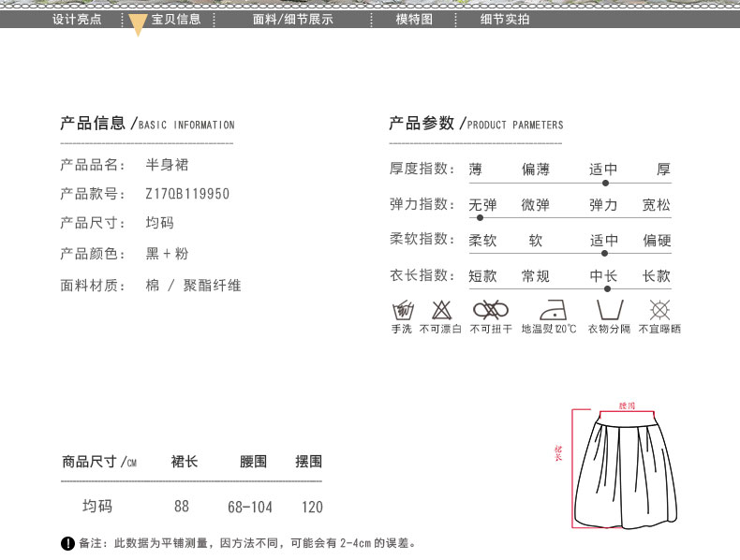Click the 常规 length option
Viewport: 740px width, 560px height.
tap(536, 275)
